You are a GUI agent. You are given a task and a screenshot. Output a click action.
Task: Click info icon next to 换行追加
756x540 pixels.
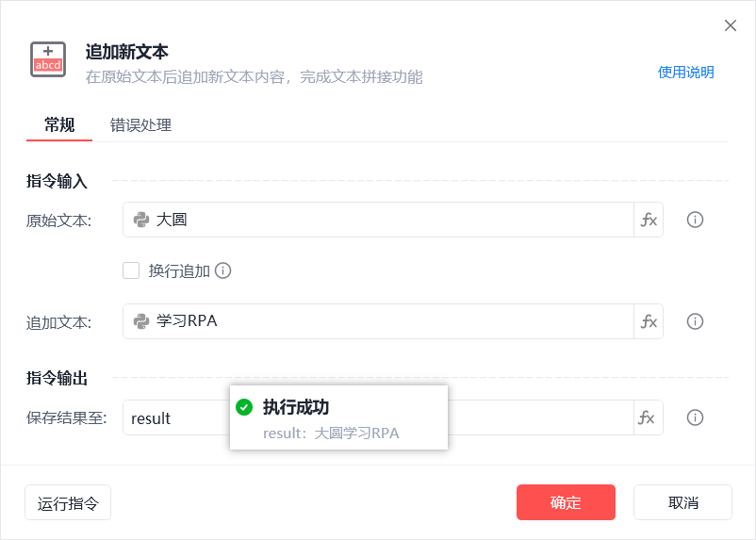(x=222, y=270)
